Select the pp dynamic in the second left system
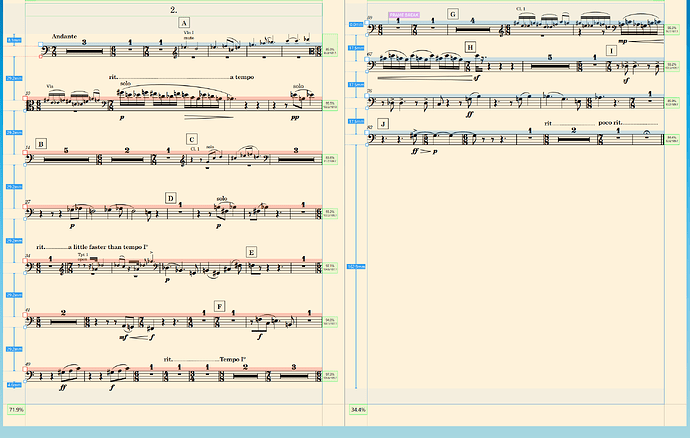690x438 pixels. [295, 118]
